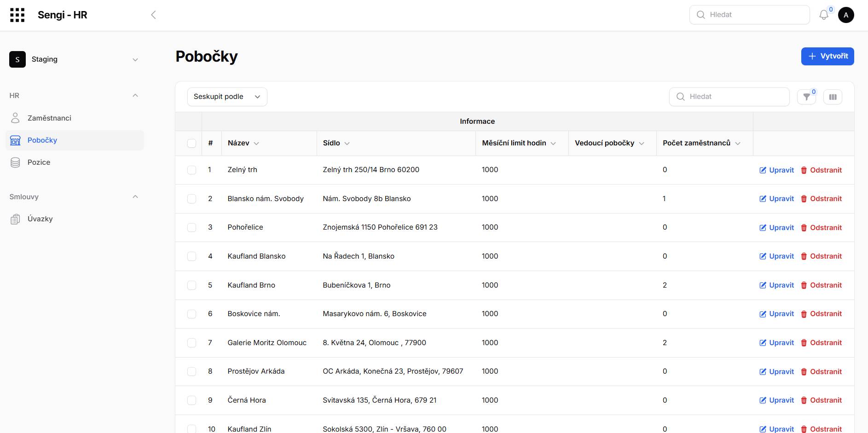Click the trash icon for Boskovice nám.
The width and height of the screenshot is (868, 433).
(804, 314)
